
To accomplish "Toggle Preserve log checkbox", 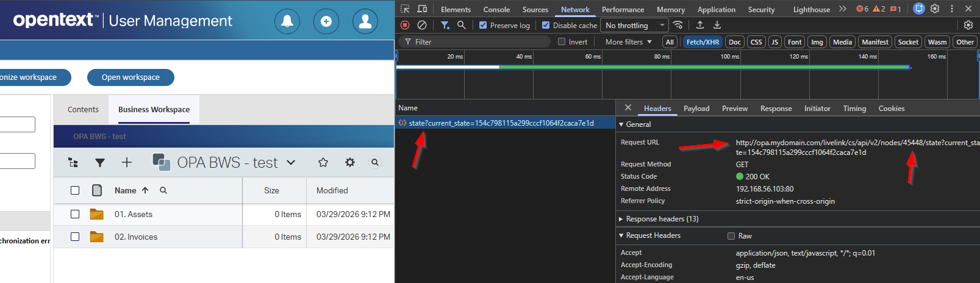I will point(483,26).
